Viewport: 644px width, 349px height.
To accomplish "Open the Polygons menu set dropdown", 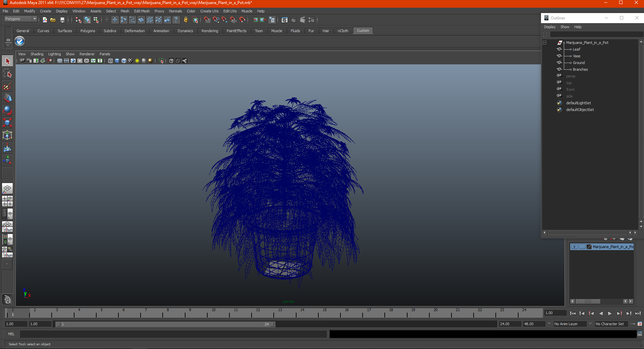I will 20,19.
